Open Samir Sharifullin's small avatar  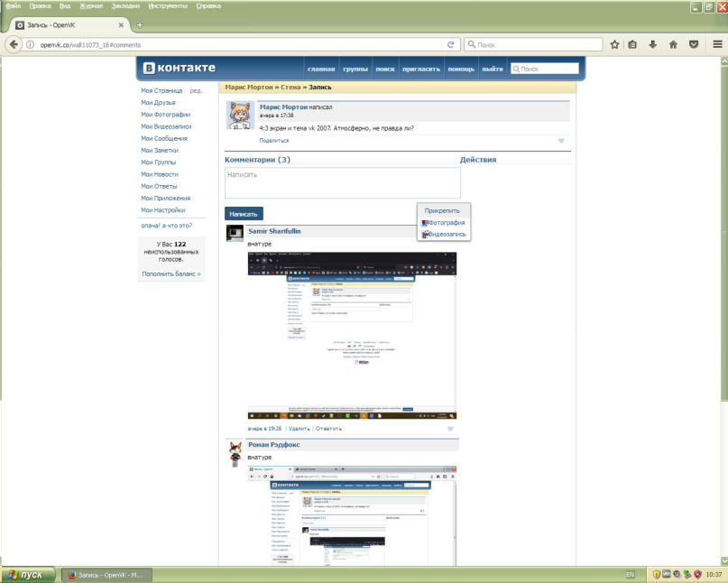(235, 233)
